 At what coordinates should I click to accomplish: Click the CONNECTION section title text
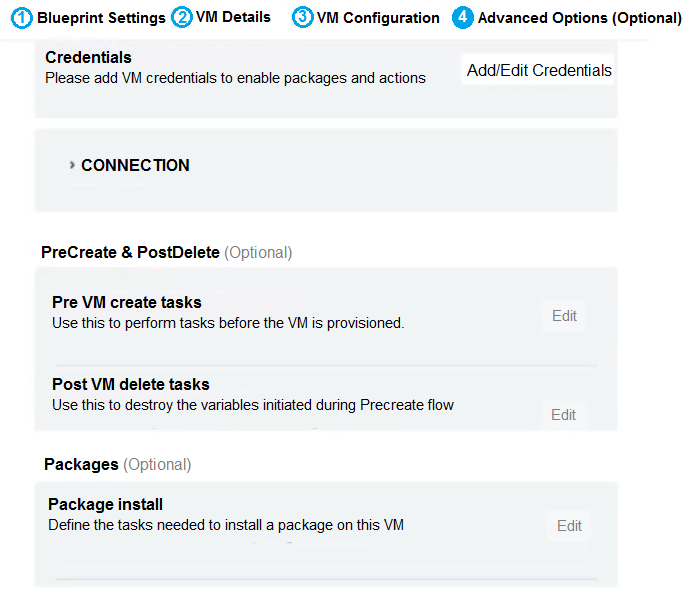coord(135,165)
